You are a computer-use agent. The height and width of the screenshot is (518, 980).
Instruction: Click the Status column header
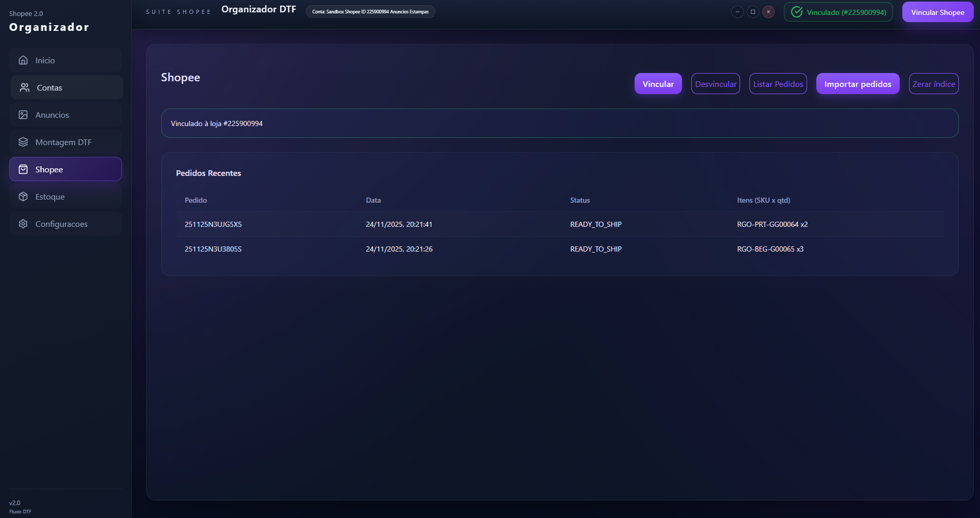[580, 200]
